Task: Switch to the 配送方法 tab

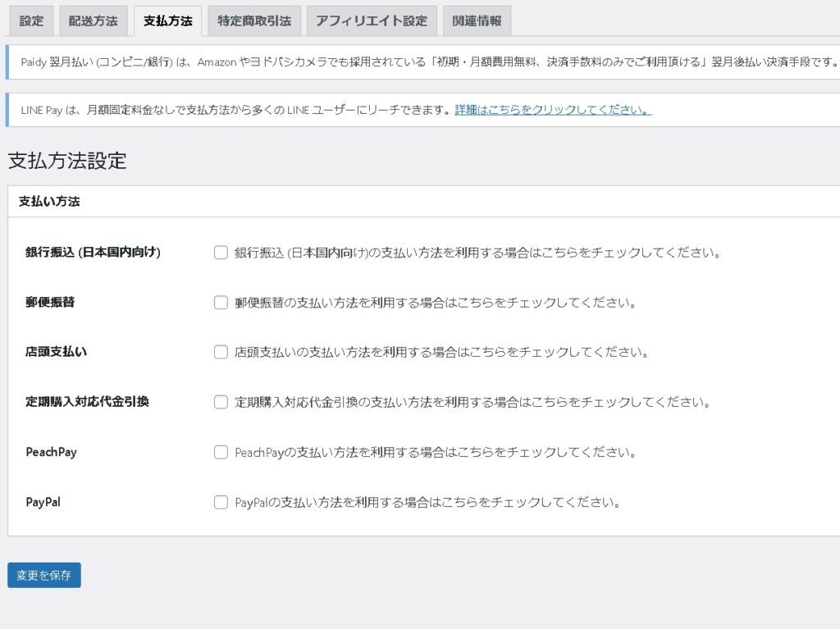Action: click(93, 21)
